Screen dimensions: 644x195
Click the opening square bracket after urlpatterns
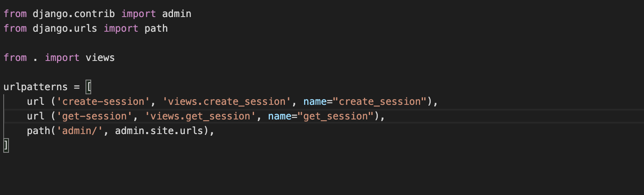[x=88, y=87]
